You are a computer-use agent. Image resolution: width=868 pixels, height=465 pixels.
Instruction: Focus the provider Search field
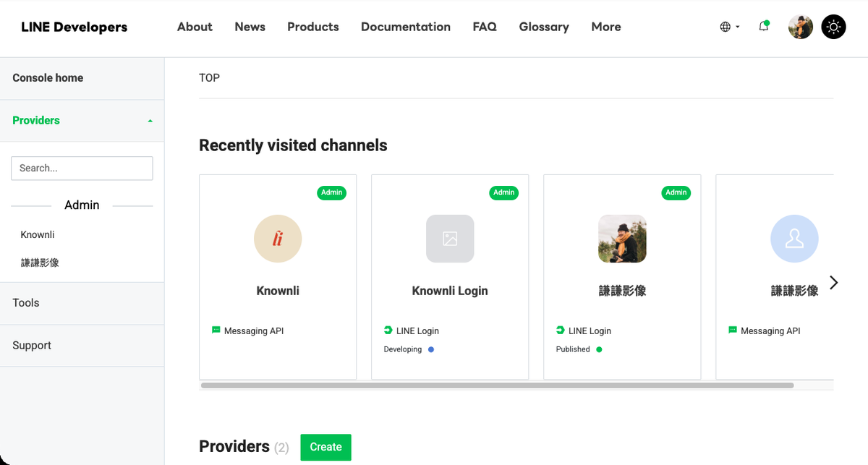82,168
